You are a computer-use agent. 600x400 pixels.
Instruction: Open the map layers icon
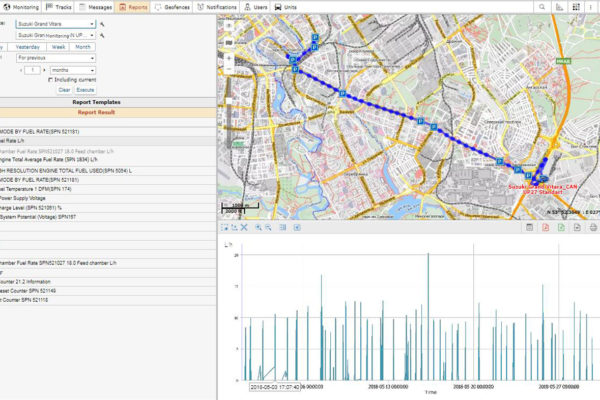tap(229, 43)
